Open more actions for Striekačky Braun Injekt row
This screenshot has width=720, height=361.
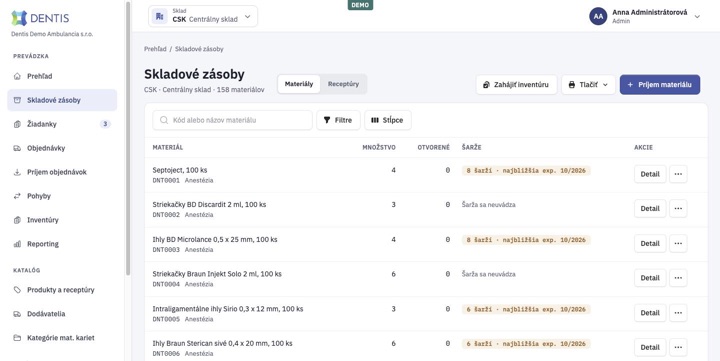click(678, 278)
